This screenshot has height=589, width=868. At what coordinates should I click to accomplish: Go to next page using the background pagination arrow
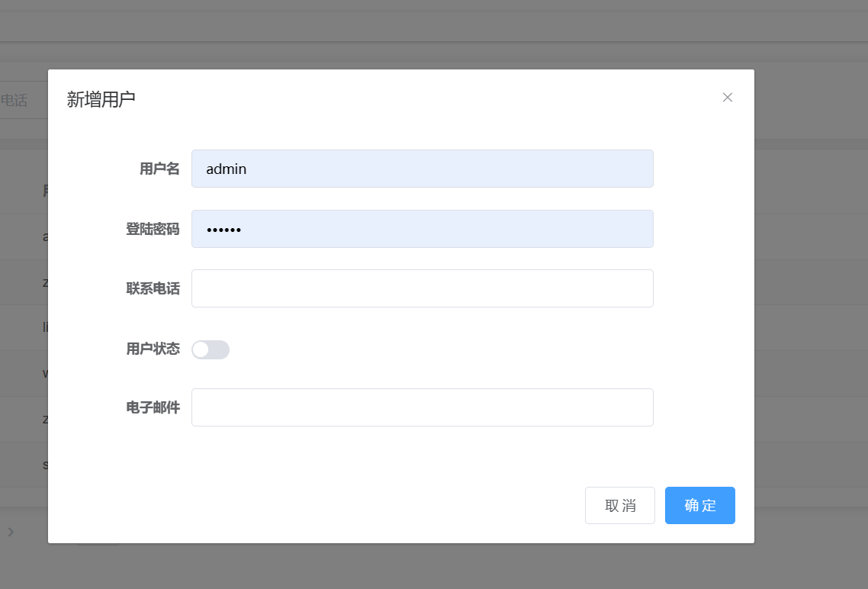11,532
